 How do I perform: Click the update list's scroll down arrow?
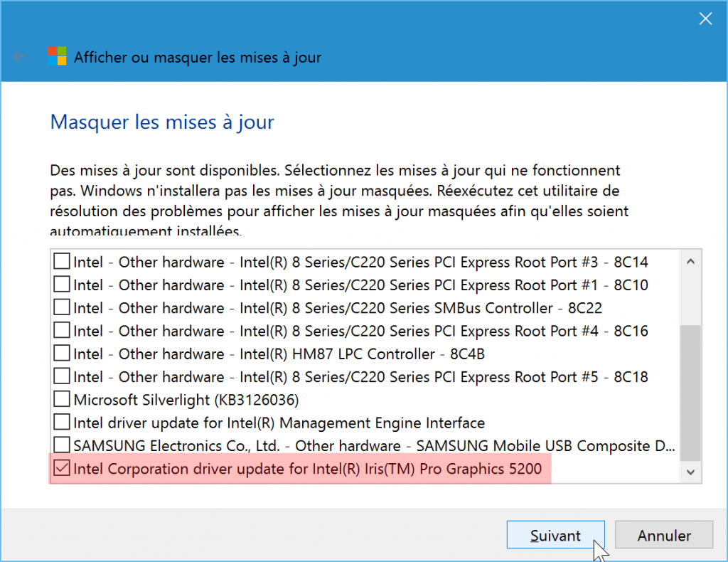tap(690, 472)
